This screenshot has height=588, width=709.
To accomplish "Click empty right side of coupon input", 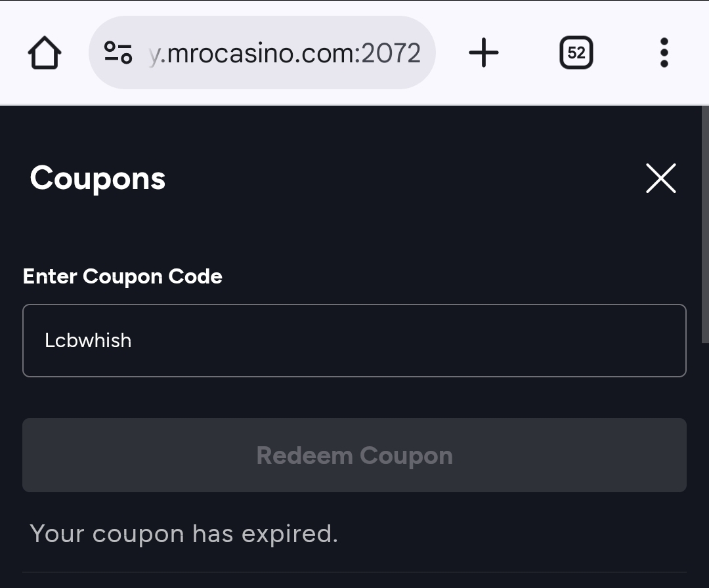I will click(x=525, y=341).
